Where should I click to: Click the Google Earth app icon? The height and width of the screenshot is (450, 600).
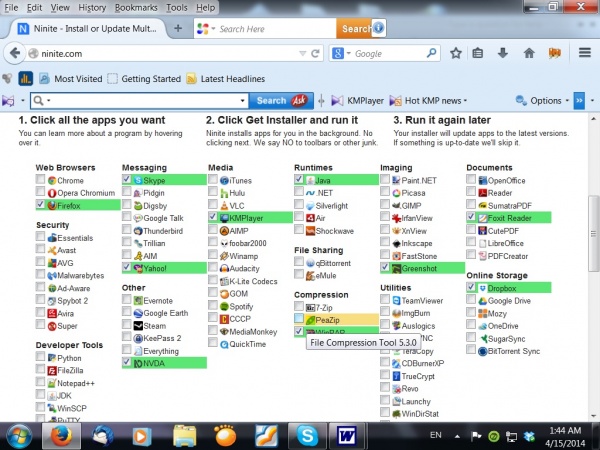point(138,313)
